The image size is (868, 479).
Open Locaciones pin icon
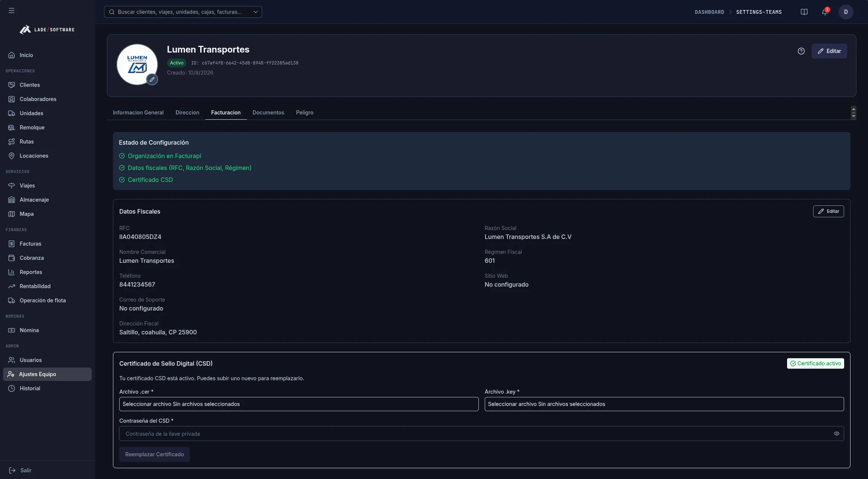(x=12, y=156)
